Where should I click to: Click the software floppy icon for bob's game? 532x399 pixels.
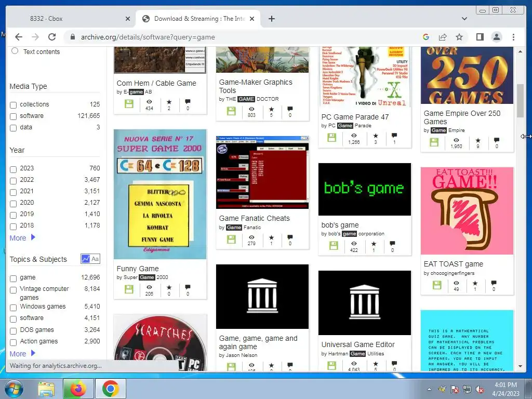[x=334, y=246]
